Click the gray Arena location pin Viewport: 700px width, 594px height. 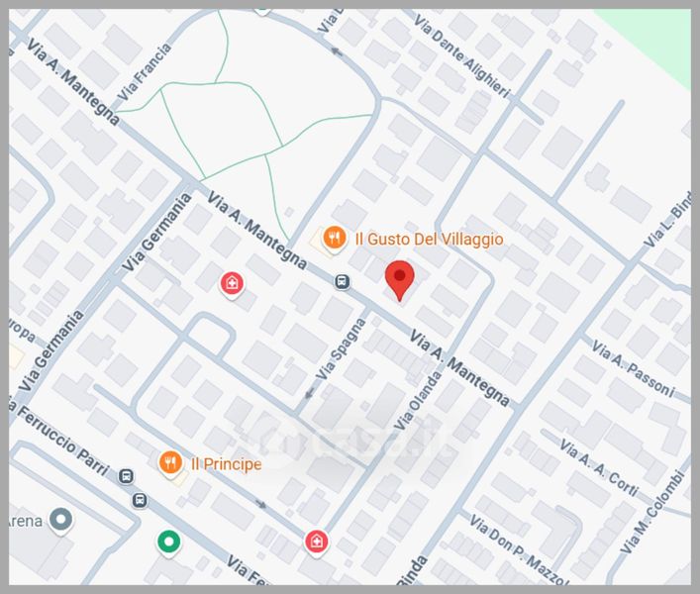[x=60, y=521]
